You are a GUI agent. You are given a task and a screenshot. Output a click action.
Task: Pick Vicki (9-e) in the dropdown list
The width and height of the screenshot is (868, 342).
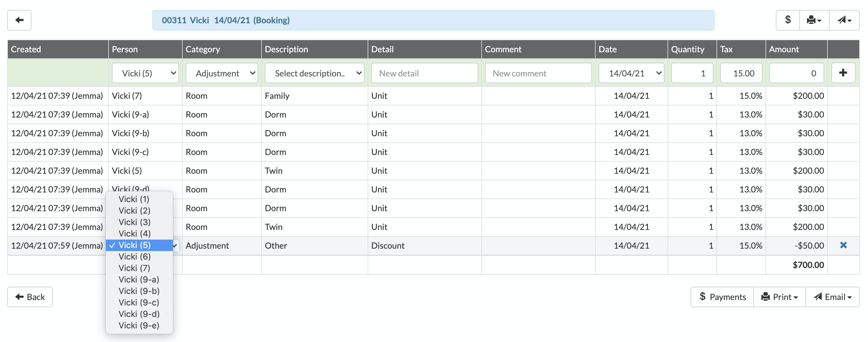tap(139, 325)
